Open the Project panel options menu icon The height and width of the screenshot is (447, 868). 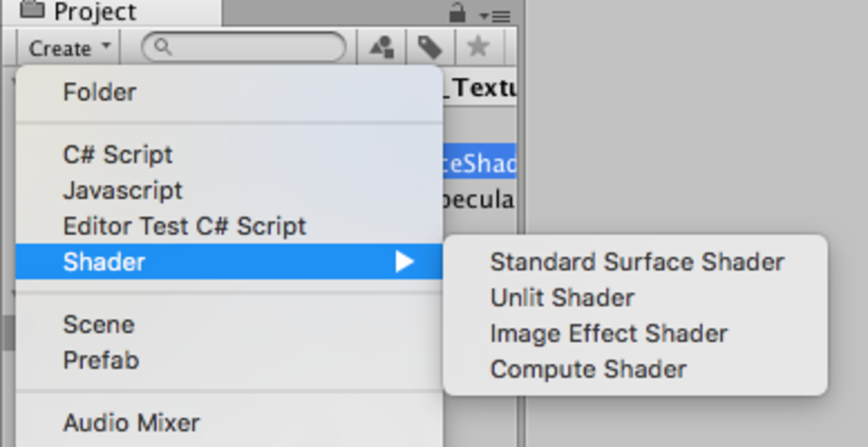(495, 15)
